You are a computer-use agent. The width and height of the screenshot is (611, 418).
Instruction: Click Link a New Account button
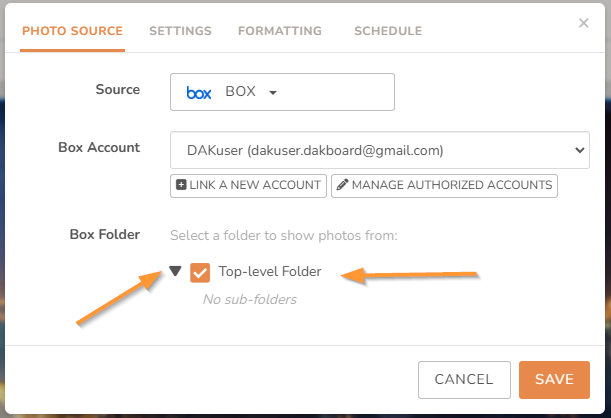[248, 185]
